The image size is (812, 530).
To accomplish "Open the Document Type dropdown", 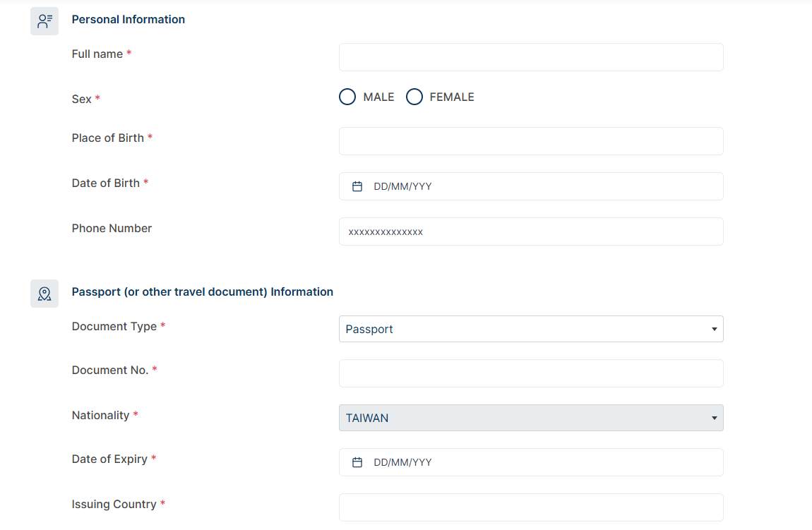I will coord(531,329).
